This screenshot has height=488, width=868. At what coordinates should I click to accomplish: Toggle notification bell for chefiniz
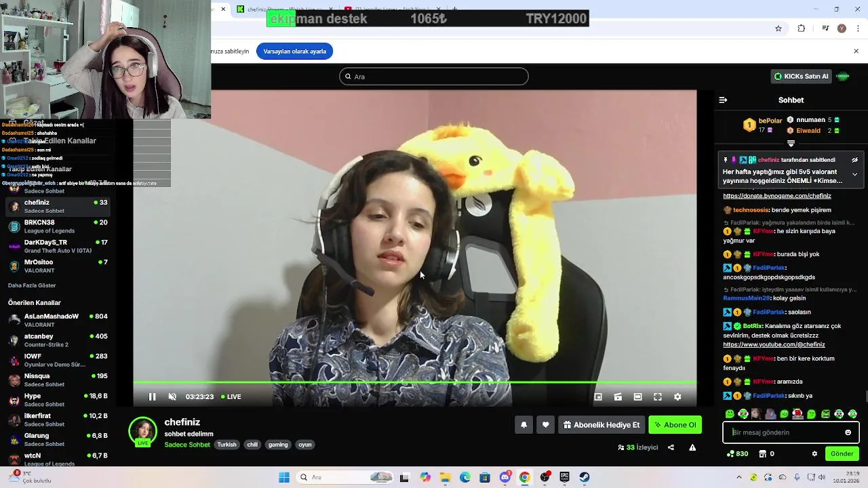point(524,425)
